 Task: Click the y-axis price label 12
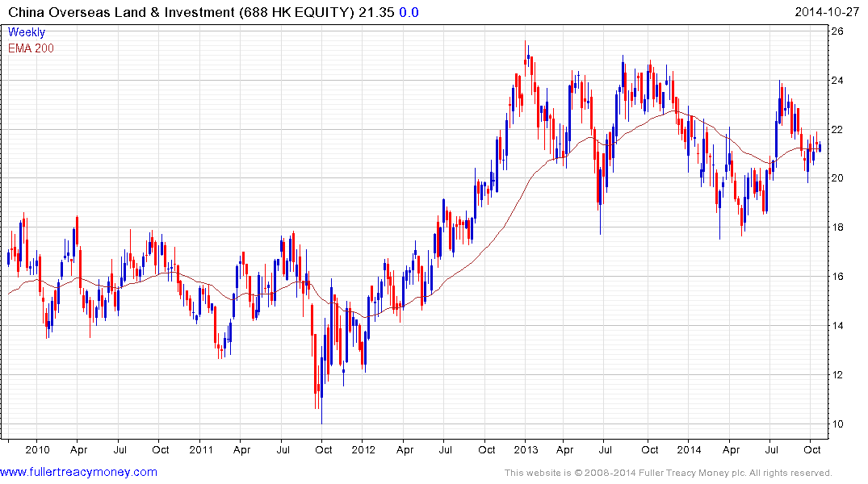tap(837, 375)
